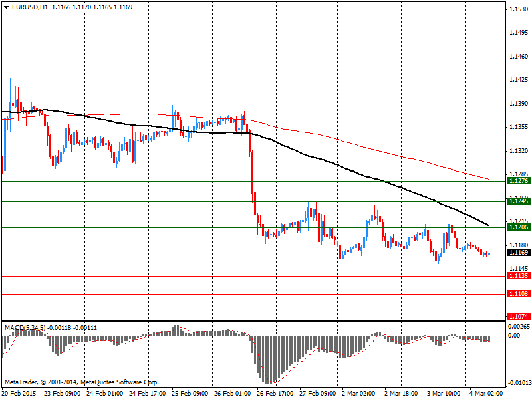The width and height of the screenshot is (532, 399).
Task: Click 1.1285 on the price scale
Action: 519,174
